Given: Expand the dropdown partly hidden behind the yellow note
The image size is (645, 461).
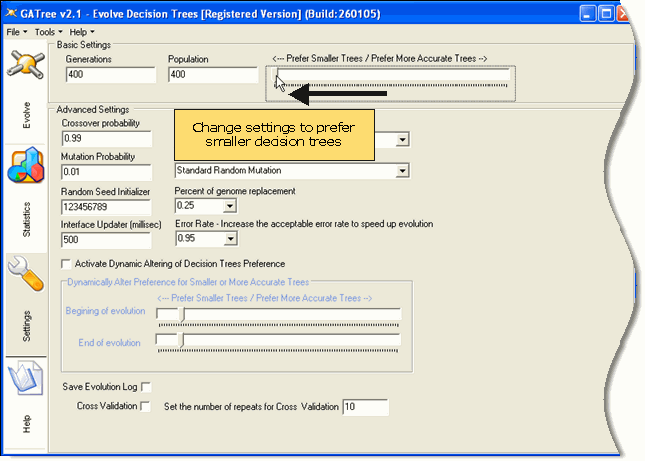Looking at the screenshot, I should (402, 140).
